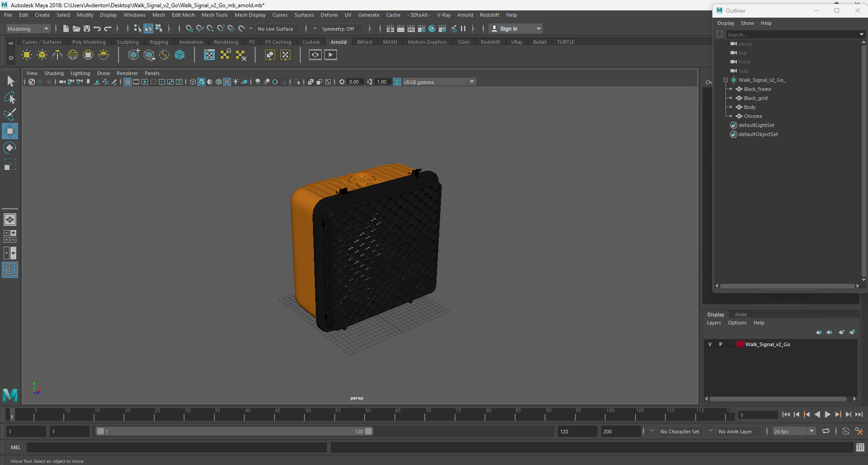Click the viewport gamma value field 1.00
The width and height of the screenshot is (868, 465).
click(x=382, y=82)
